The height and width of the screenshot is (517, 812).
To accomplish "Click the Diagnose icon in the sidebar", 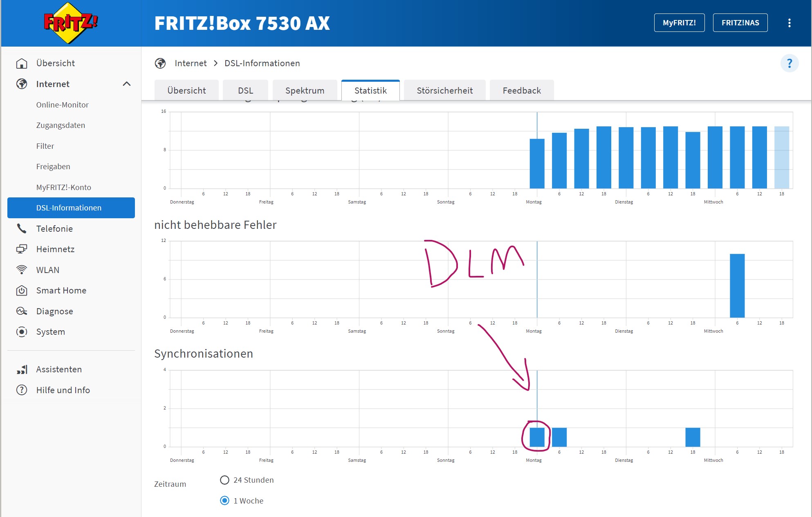I will (22, 311).
